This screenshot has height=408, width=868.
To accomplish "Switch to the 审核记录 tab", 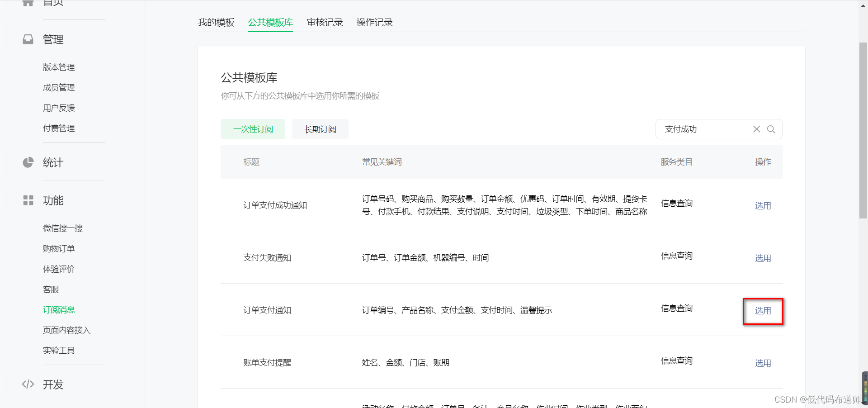I will point(325,22).
